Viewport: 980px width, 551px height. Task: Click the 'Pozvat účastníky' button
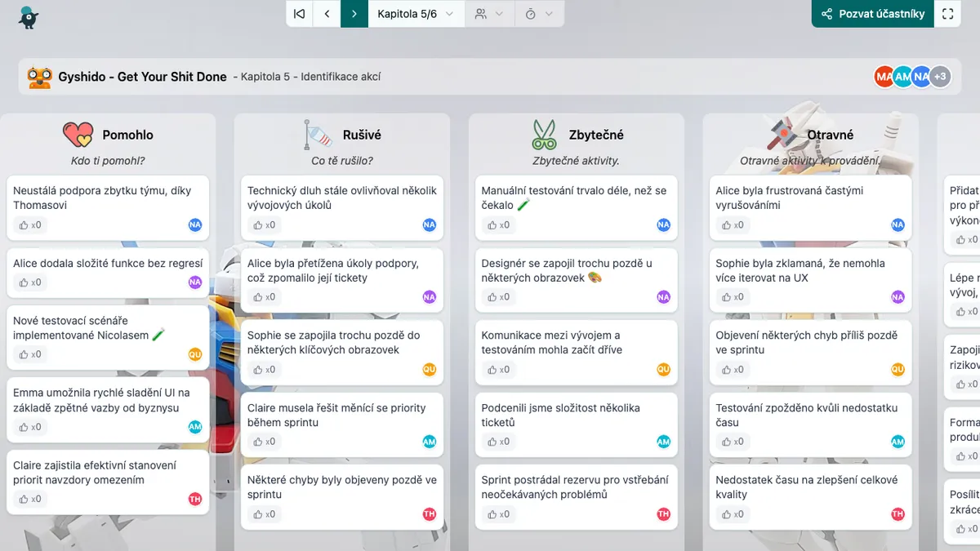(x=872, y=14)
